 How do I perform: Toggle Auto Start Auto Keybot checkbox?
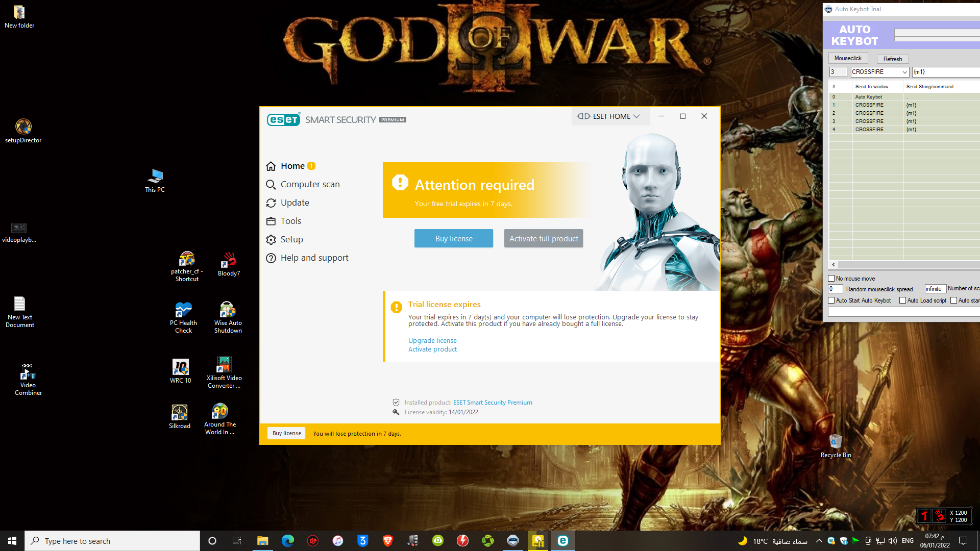pyautogui.click(x=831, y=300)
